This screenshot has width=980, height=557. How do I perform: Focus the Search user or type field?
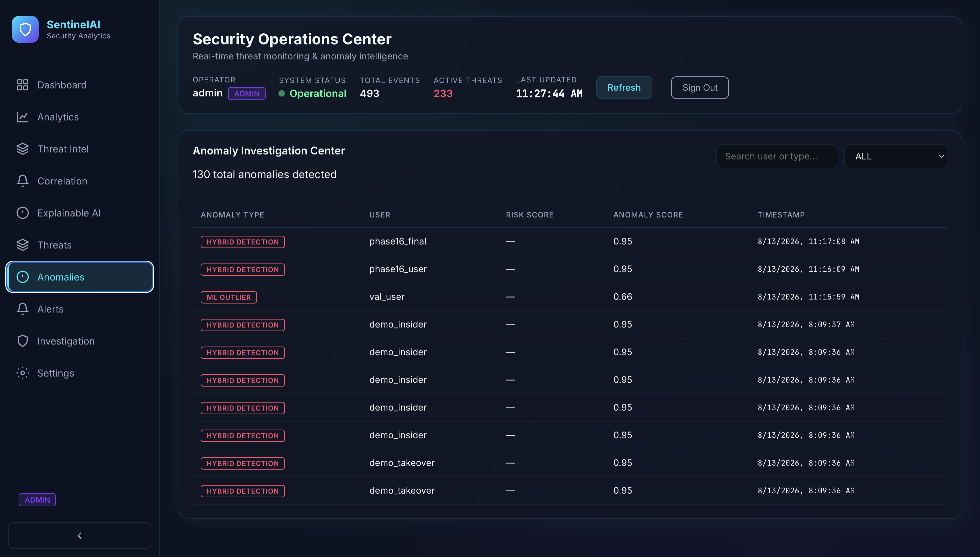(776, 156)
